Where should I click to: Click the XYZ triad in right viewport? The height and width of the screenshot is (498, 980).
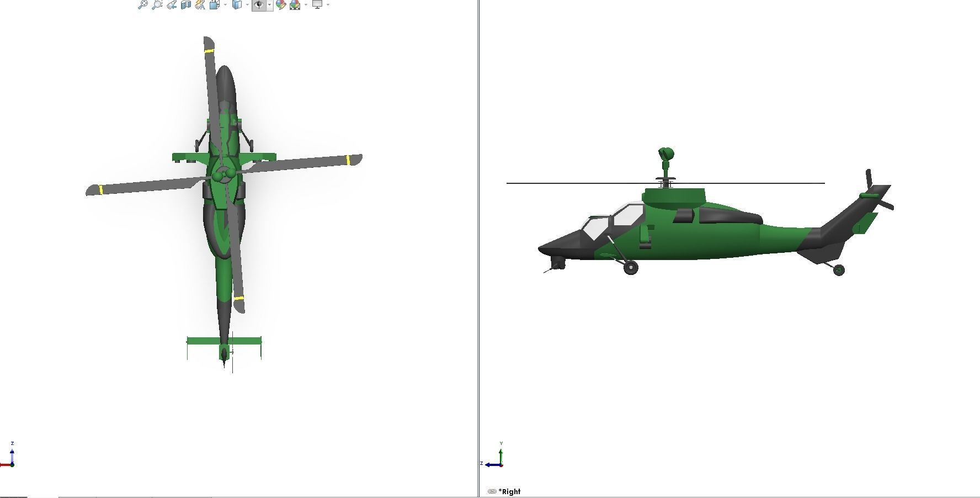click(x=492, y=455)
